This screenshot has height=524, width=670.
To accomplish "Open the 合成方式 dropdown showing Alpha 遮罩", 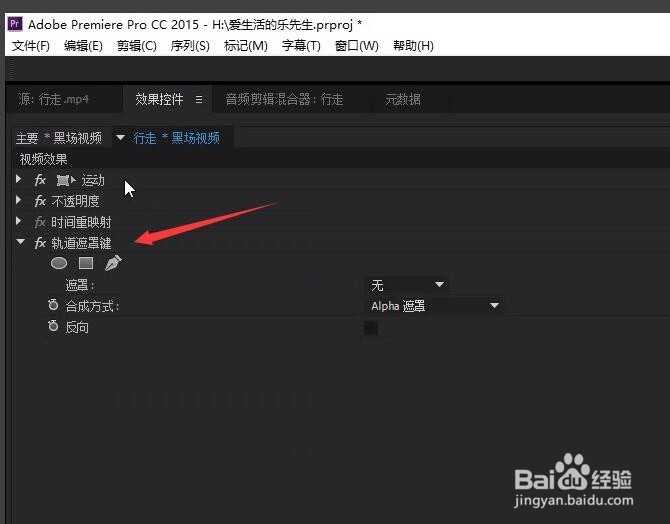I will pyautogui.click(x=434, y=306).
